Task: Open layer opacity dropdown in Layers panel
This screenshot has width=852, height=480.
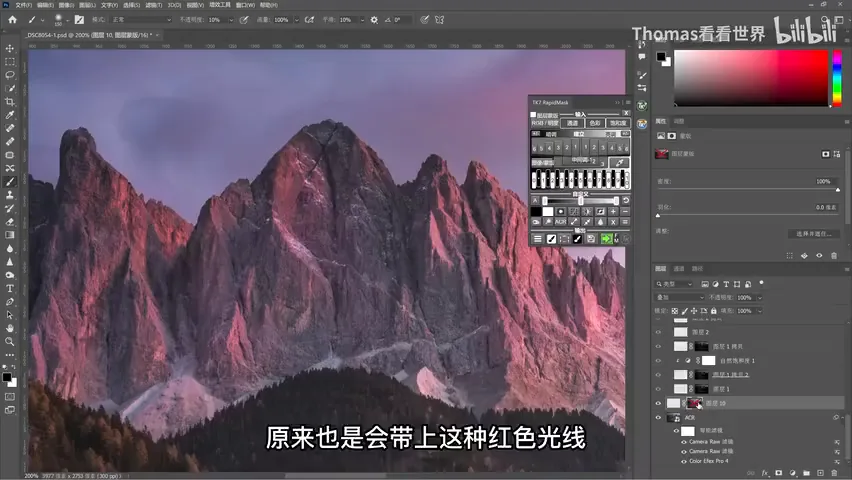Action: click(x=760, y=297)
